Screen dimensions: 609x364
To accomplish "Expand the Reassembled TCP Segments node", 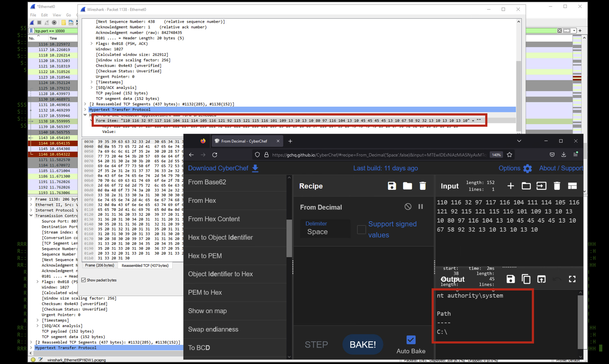I will (x=85, y=104).
